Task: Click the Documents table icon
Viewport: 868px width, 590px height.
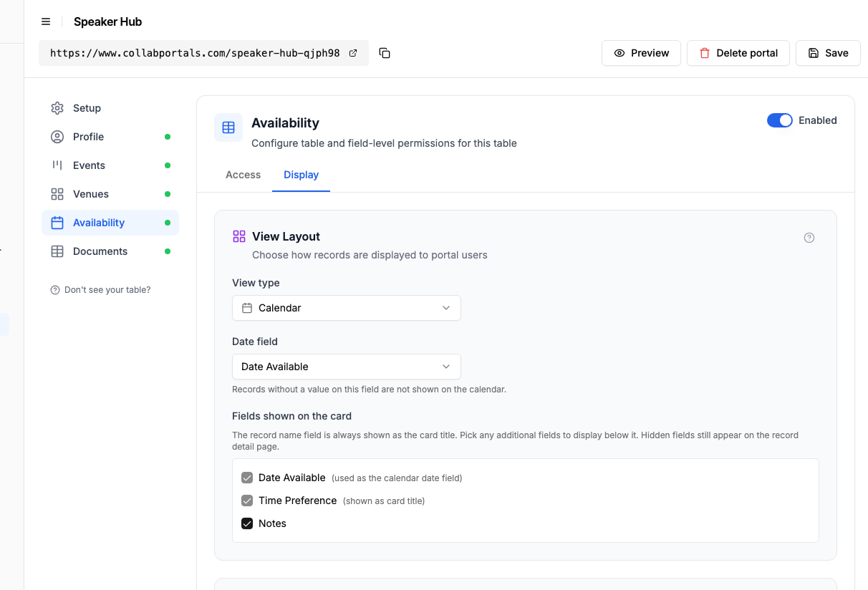Action: [57, 251]
